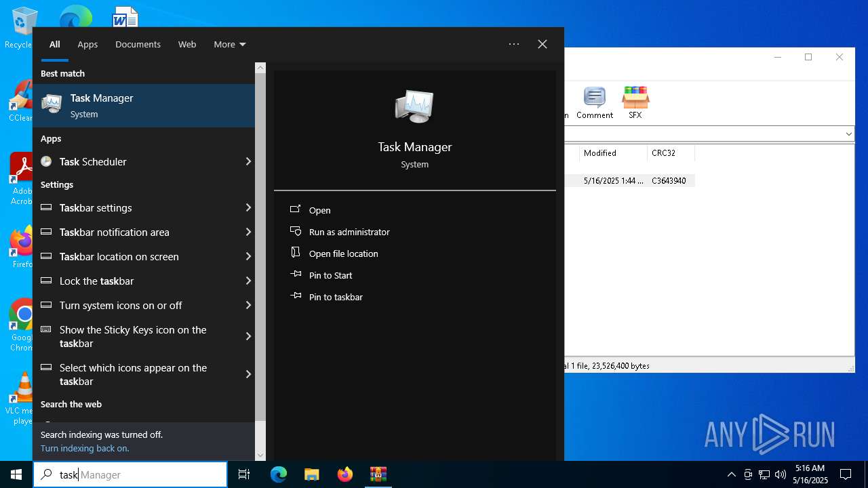Expand Sticky Keys icon result arrow
This screenshot has width=868, height=488.
point(248,336)
